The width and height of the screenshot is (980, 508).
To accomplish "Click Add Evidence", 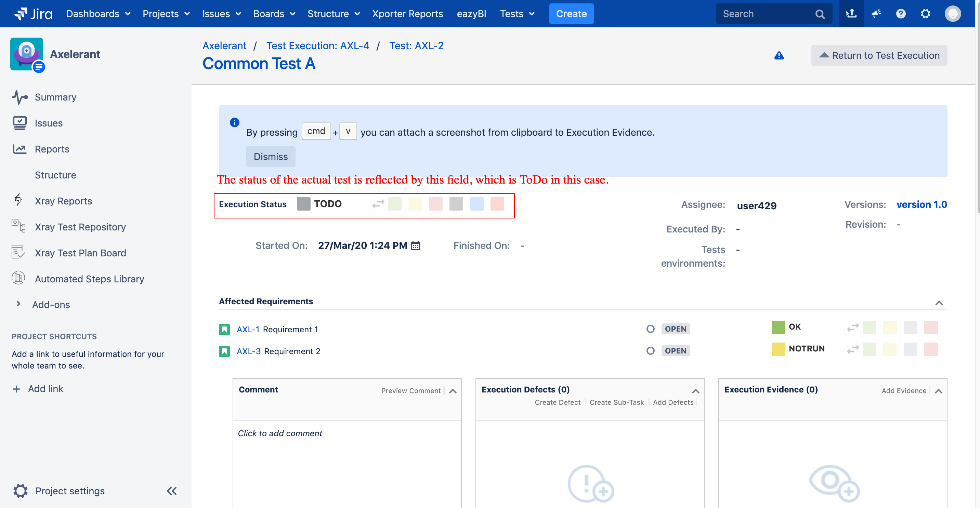I will coord(903,391).
